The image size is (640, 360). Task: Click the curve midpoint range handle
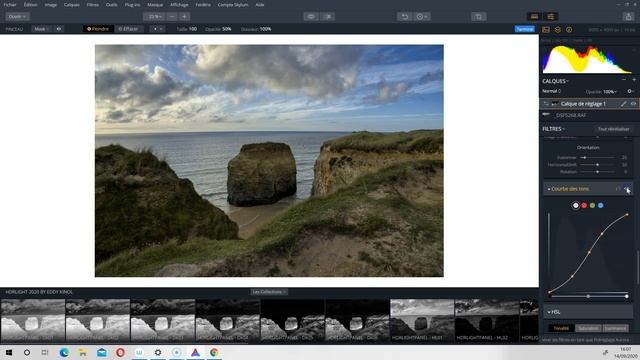588,296
